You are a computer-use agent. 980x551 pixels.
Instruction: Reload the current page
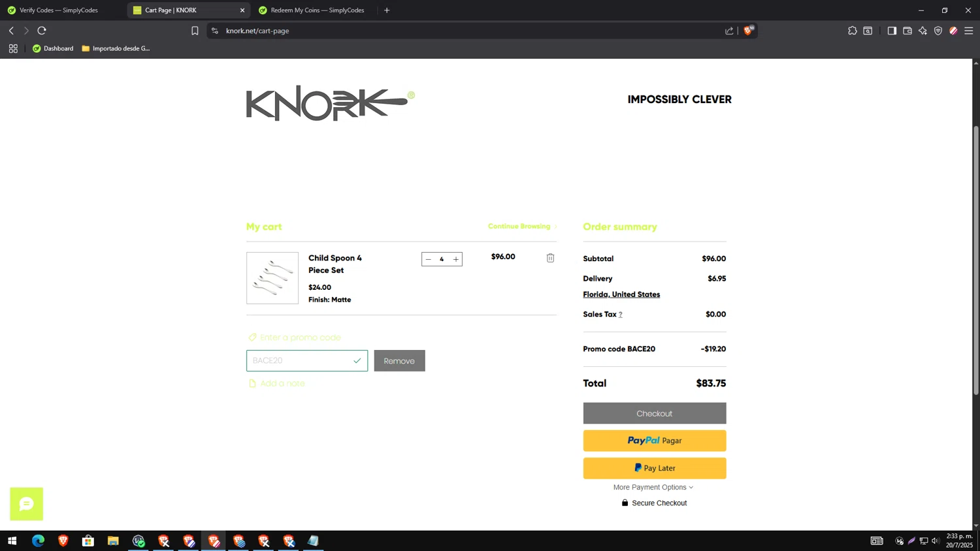click(x=42, y=31)
